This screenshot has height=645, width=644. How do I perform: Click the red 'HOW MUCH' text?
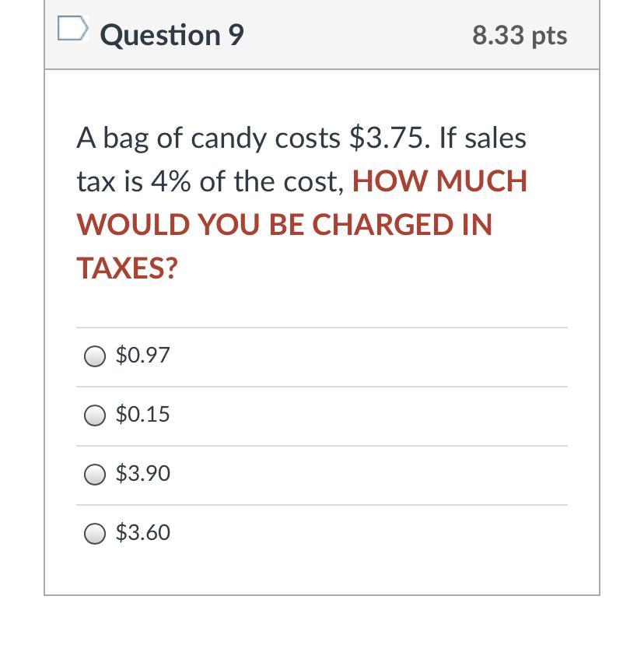click(x=439, y=181)
